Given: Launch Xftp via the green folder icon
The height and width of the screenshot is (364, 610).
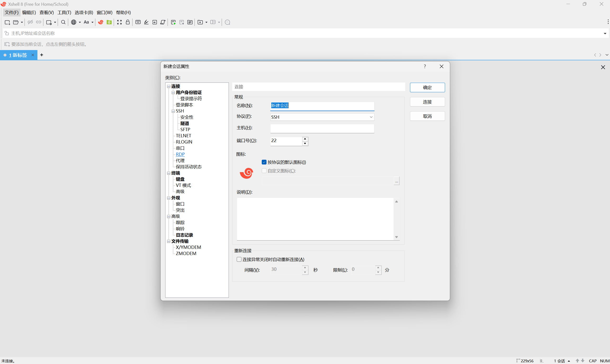Looking at the screenshot, I should tap(109, 22).
